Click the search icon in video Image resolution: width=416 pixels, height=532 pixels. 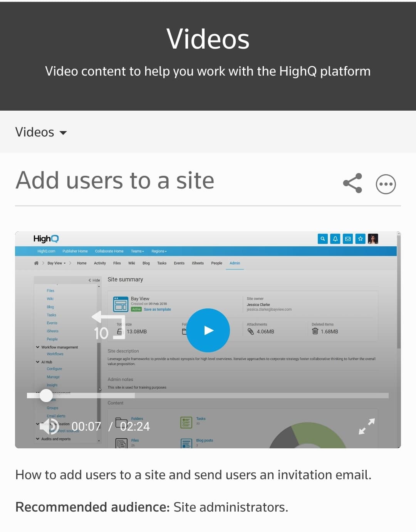[323, 239]
